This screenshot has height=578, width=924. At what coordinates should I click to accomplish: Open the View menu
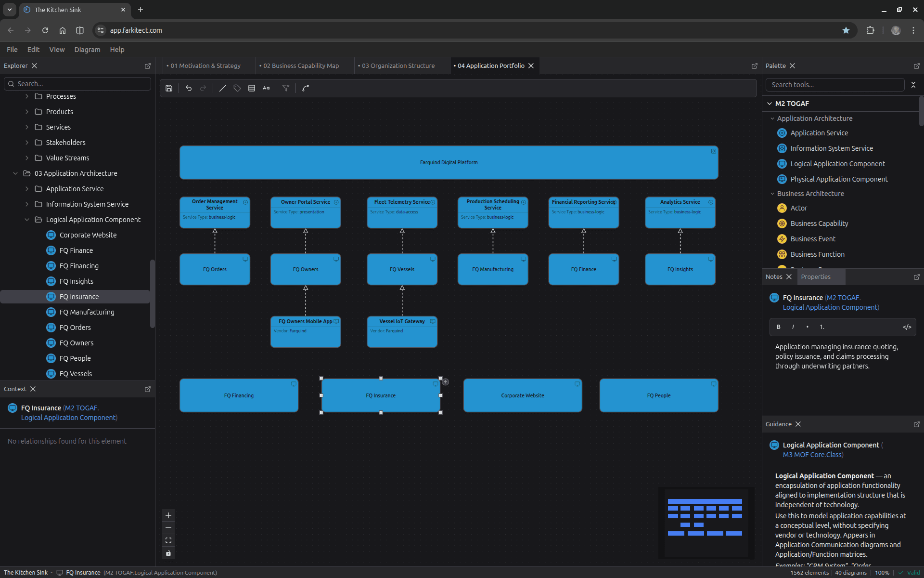(x=57, y=50)
